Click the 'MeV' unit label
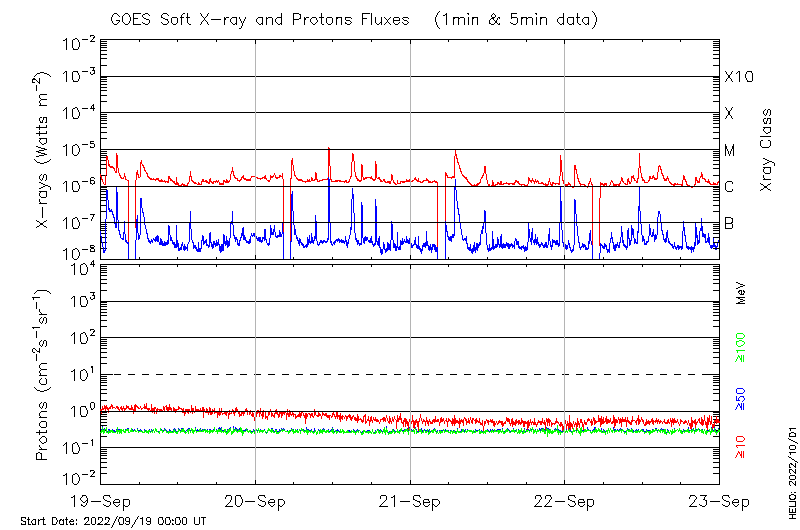Image resolution: width=800 pixels, height=530 pixels. 741,291
